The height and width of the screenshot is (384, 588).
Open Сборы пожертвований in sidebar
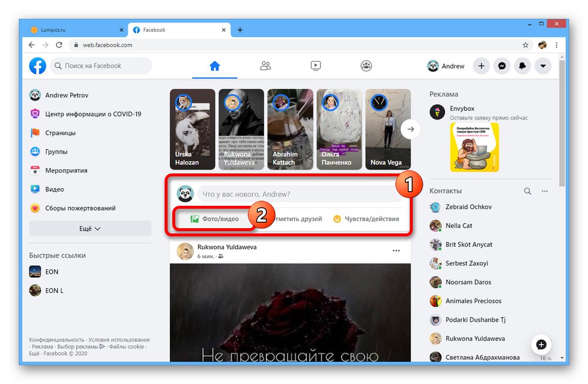point(90,208)
